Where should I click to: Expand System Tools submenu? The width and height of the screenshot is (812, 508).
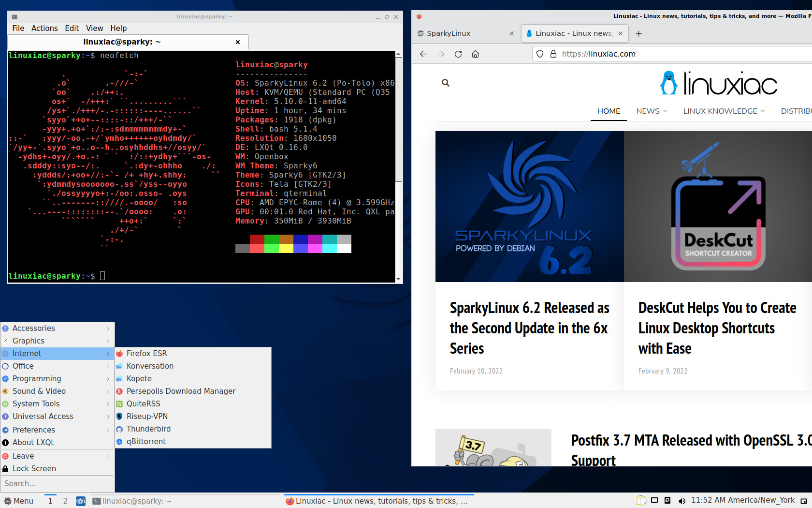[x=57, y=404]
